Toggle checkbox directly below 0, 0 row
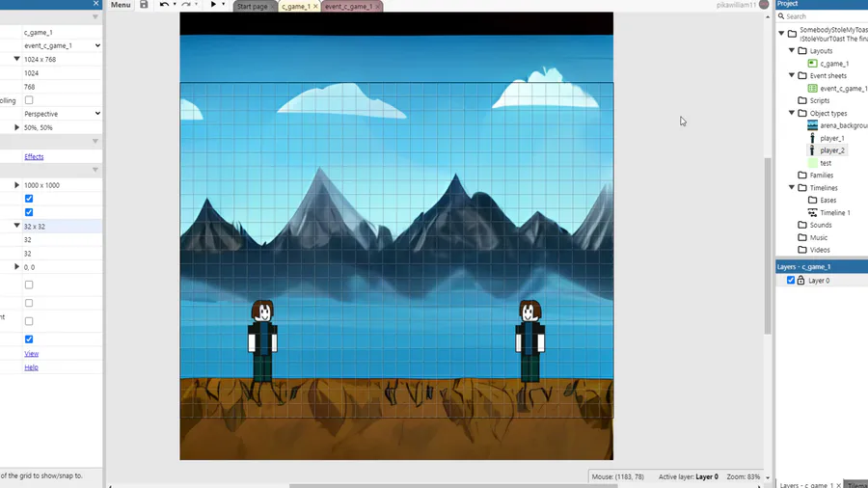868x488 pixels. [29, 285]
